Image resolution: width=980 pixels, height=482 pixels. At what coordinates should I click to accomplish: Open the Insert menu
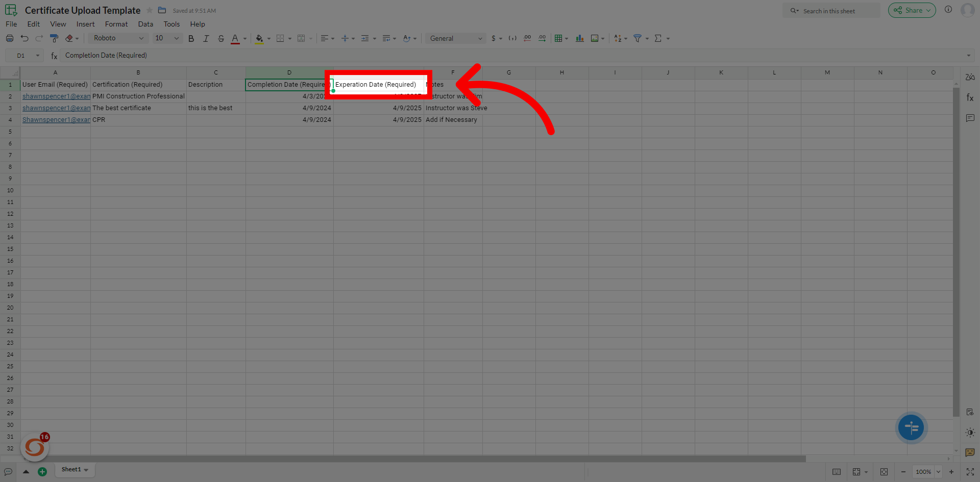[x=86, y=24]
